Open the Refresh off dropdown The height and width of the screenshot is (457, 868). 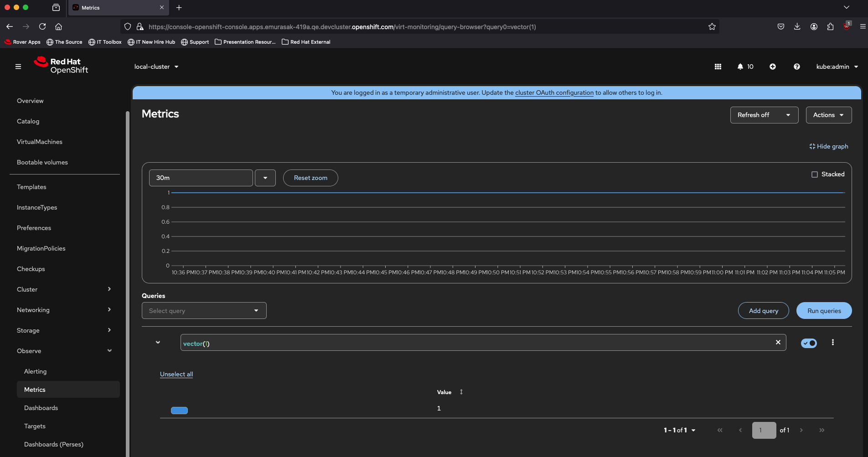pyautogui.click(x=764, y=115)
